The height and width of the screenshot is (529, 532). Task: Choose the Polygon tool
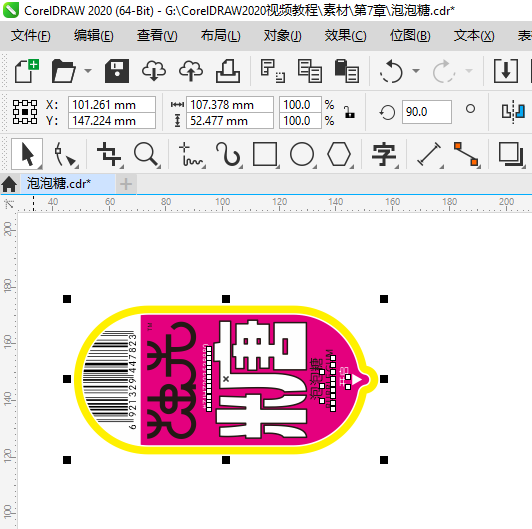[x=339, y=154]
